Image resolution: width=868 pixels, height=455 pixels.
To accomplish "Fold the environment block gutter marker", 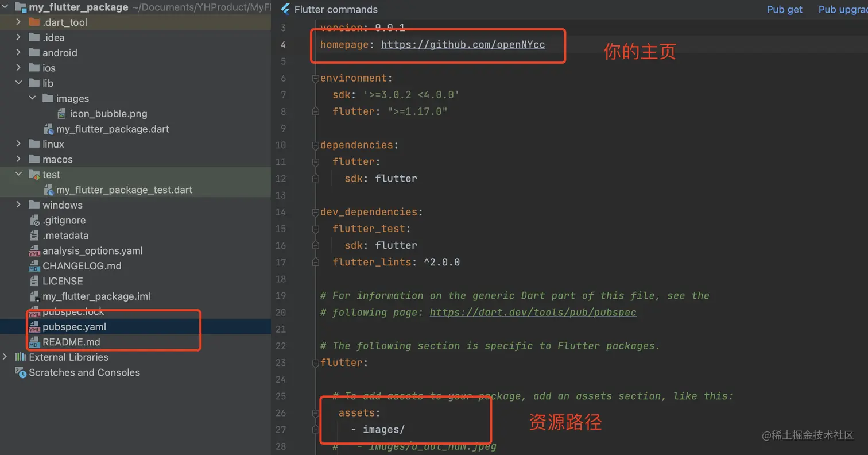I will tap(315, 78).
